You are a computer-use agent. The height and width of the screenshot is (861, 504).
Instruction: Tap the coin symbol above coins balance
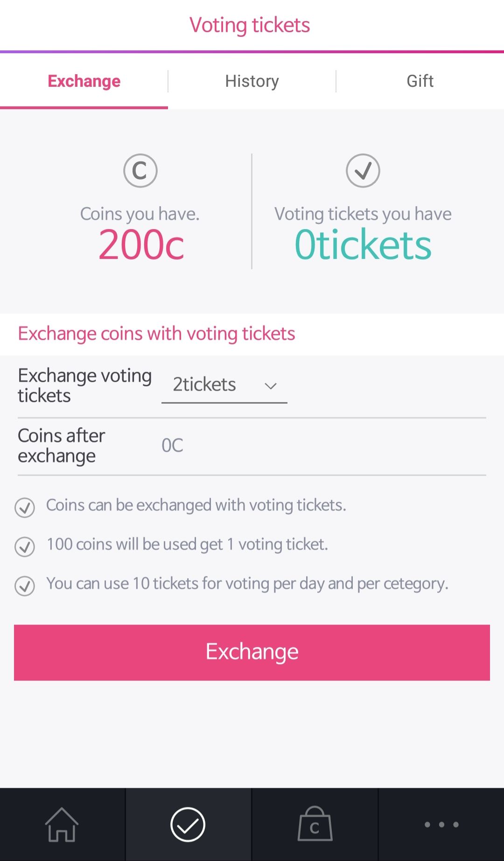pyautogui.click(x=140, y=171)
